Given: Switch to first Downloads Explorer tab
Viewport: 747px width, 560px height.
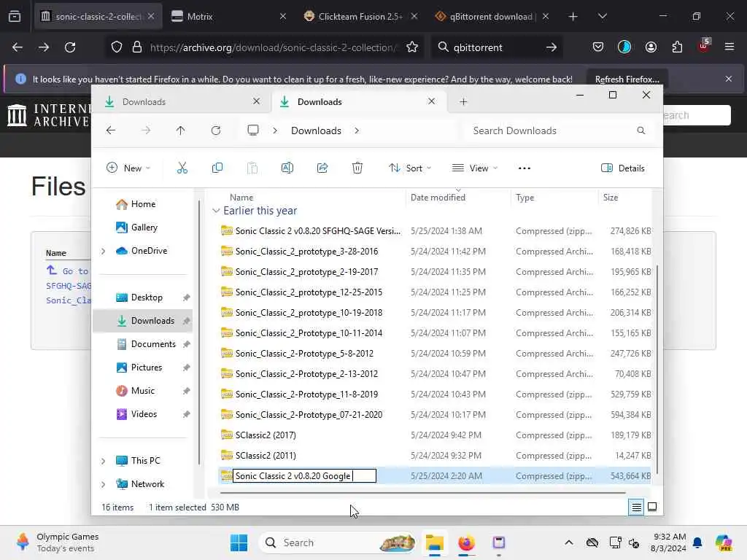Looking at the screenshot, I should (x=181, y=101).
